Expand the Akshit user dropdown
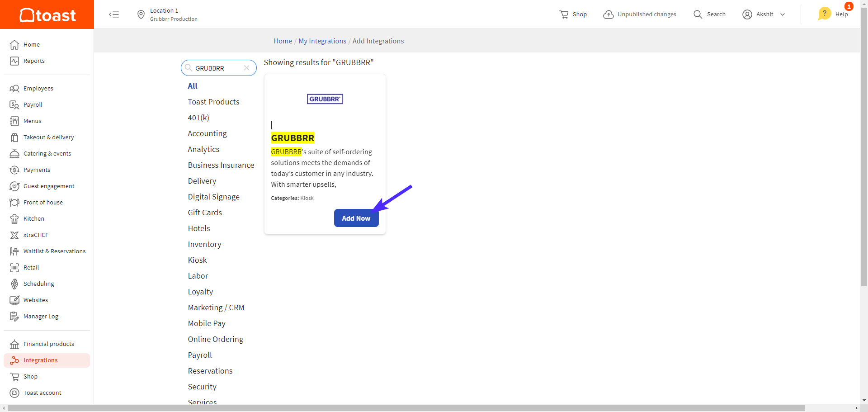Image resolution: width=868 pixels, height=412 pixels. pos(783,14)
